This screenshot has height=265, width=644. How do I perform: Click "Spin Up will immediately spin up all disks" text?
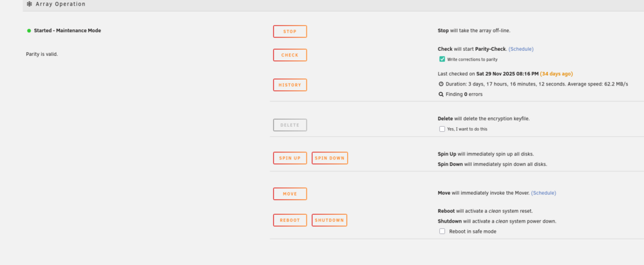pos(486,154)
